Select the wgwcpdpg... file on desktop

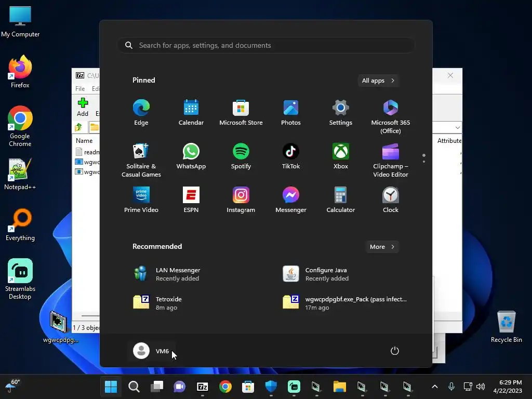click(60, 327)
